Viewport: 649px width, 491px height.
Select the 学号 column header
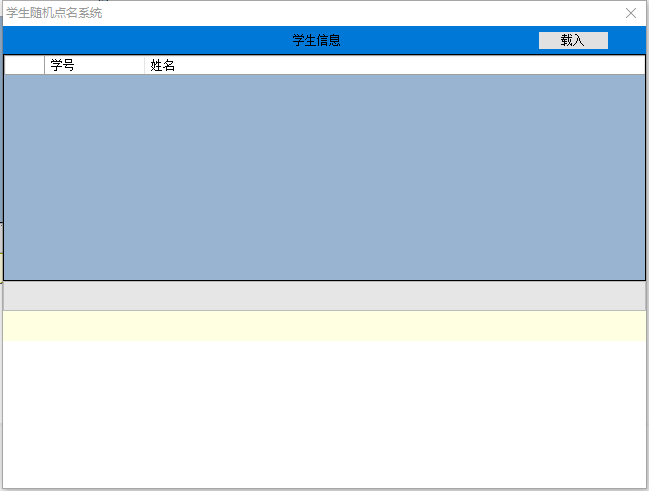click(x=94, y=65)
